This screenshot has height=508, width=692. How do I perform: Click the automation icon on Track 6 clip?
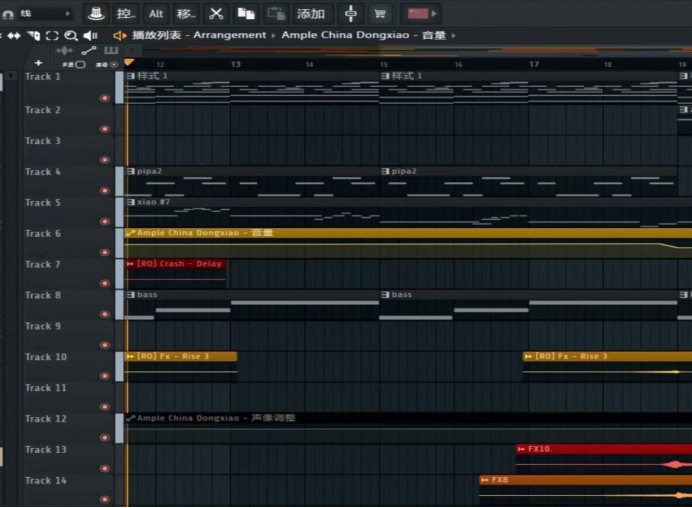click(130, 233)
